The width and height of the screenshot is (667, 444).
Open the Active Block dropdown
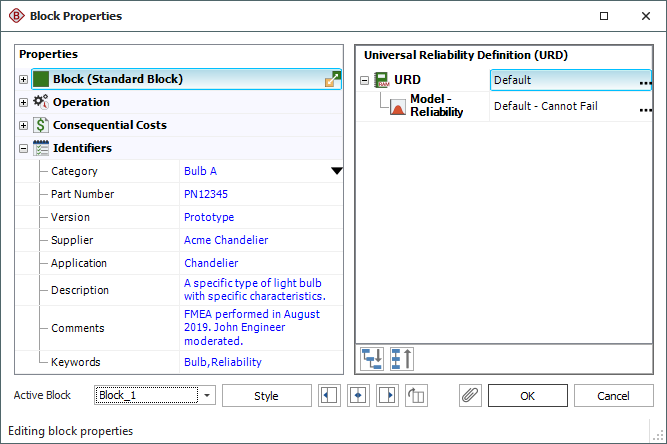(x=207, y=395)
